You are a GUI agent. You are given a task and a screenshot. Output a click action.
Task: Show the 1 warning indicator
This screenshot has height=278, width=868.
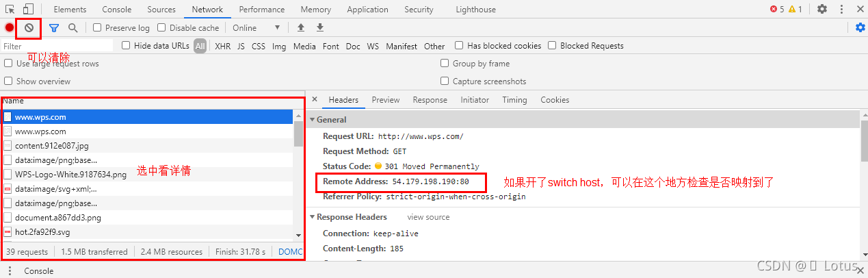tap(795, 10)
